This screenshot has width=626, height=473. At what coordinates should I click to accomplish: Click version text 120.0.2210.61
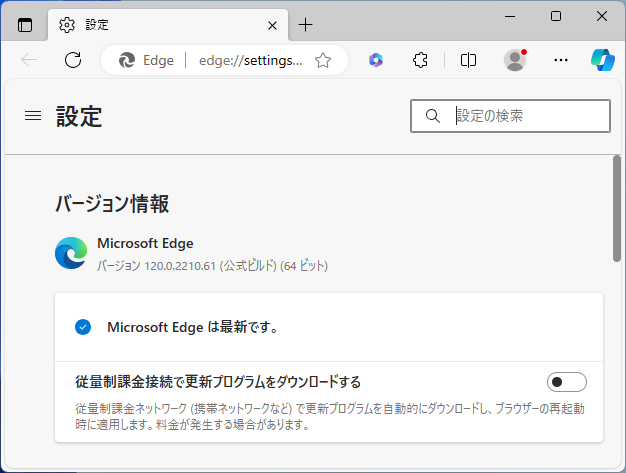(180, 266)
